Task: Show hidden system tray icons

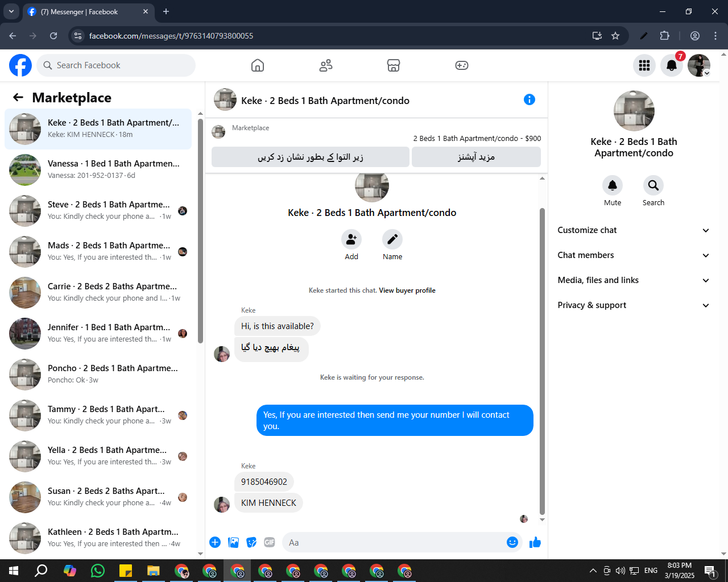Action: click(x=593, y=571)
